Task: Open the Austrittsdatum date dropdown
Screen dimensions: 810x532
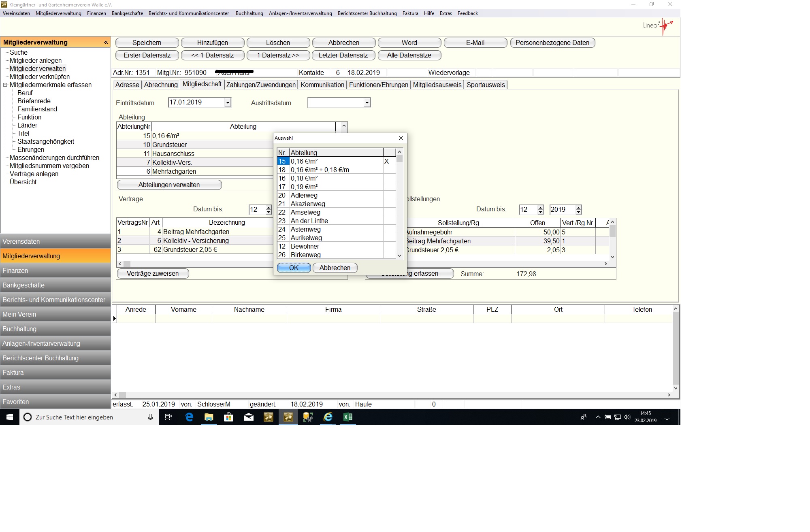Action: (367, 103)
